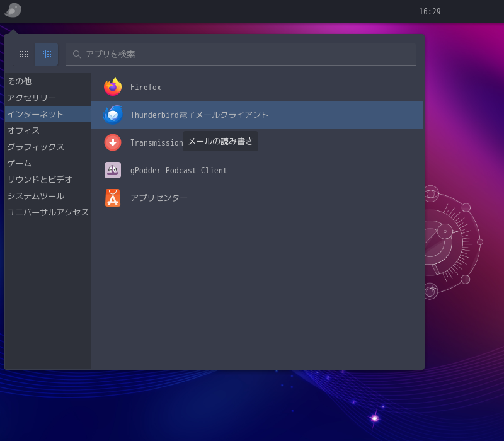Select the その他 category

(48, 81)
